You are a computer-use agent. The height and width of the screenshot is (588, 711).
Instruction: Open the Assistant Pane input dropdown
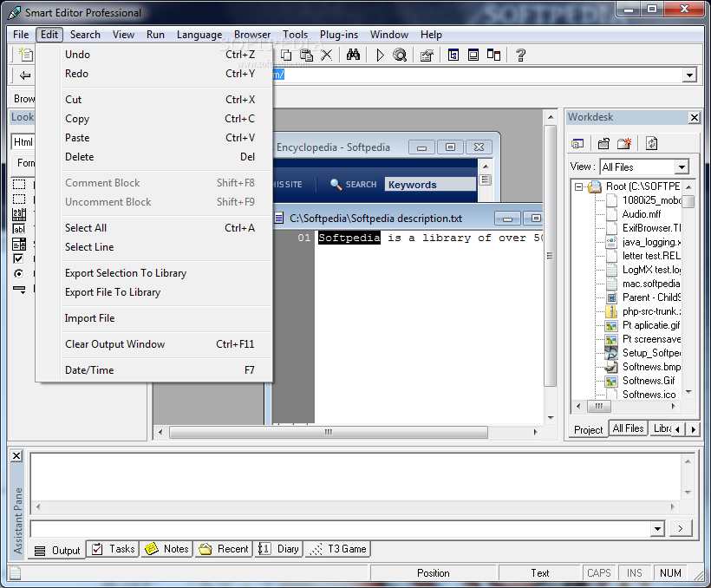point(657,528)
